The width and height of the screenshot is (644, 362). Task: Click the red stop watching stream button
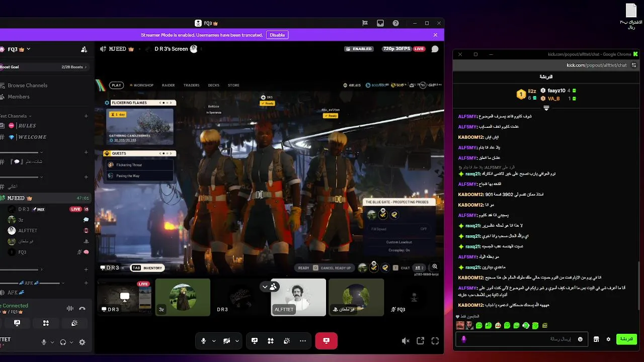click(x=326, y=340)
